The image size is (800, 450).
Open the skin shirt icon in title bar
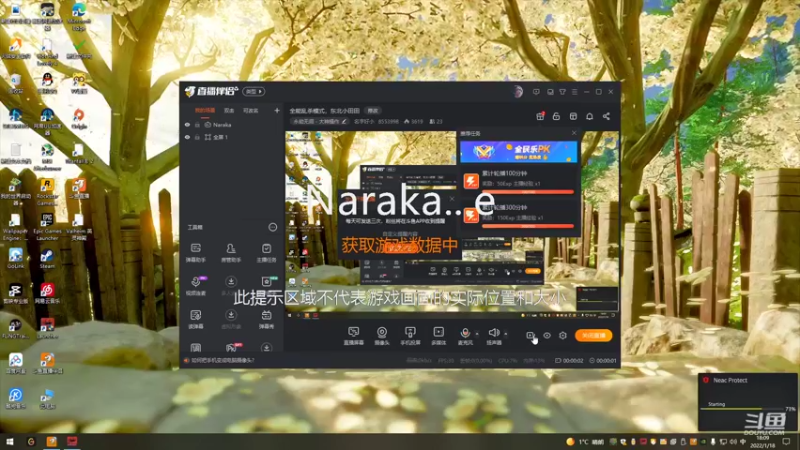(562, 92)
